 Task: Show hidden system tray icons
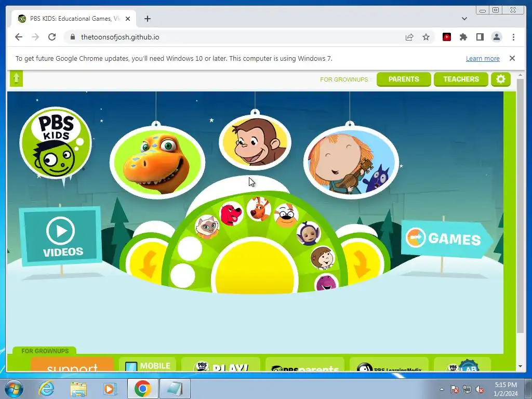coord(442,389)
